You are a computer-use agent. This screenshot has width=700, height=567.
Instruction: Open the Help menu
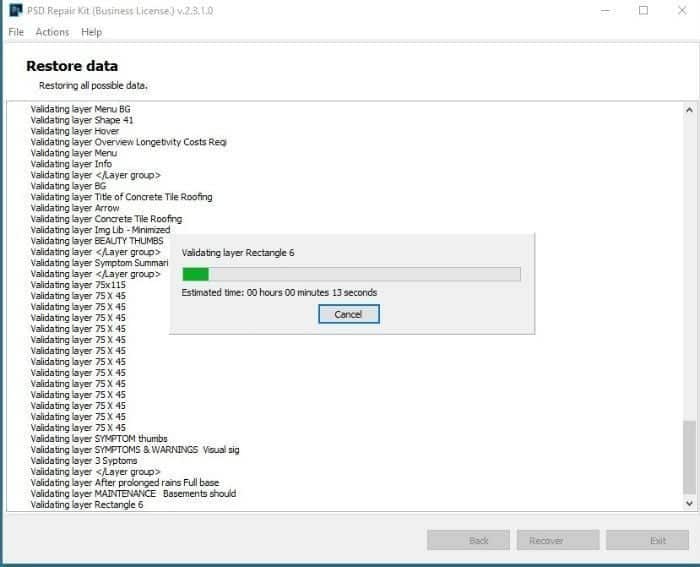click(91, 32)
